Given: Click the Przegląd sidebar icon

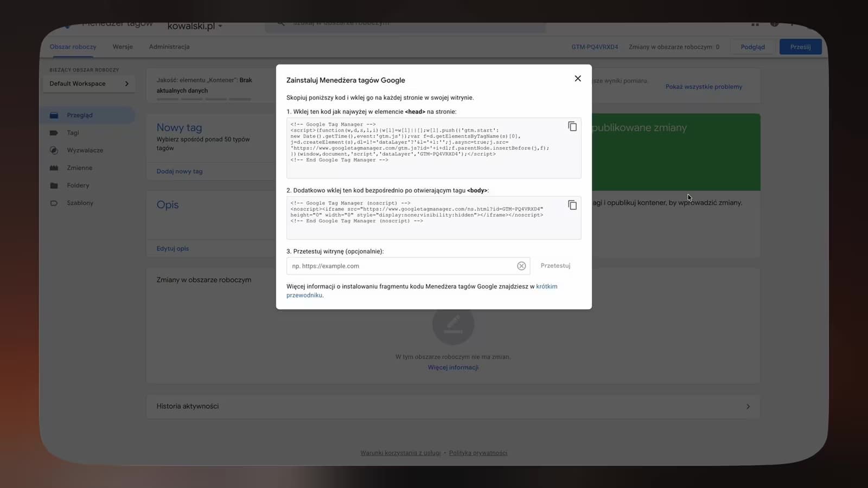Looking at the screenshot, I should [54, 115].
